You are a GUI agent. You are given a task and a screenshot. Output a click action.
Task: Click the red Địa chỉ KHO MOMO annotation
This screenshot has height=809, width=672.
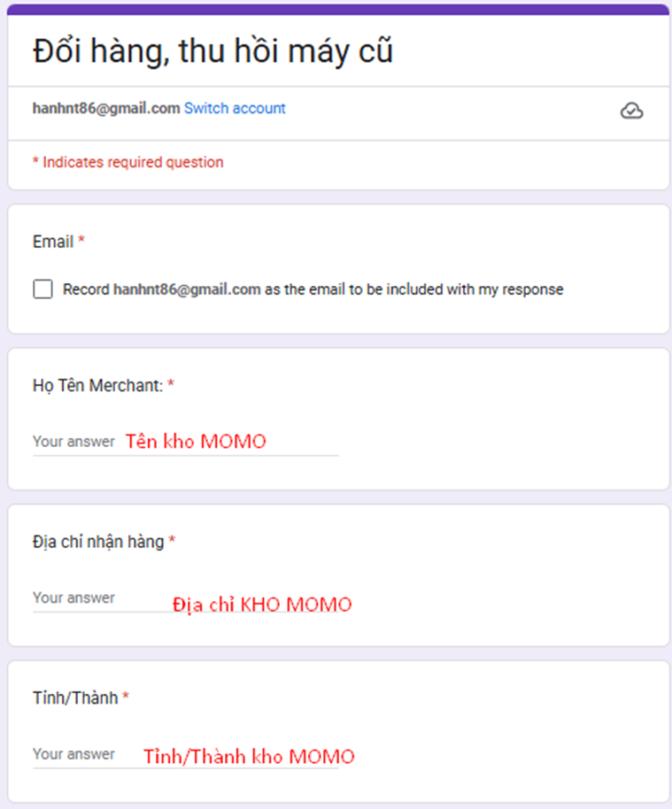click(262, 605)
